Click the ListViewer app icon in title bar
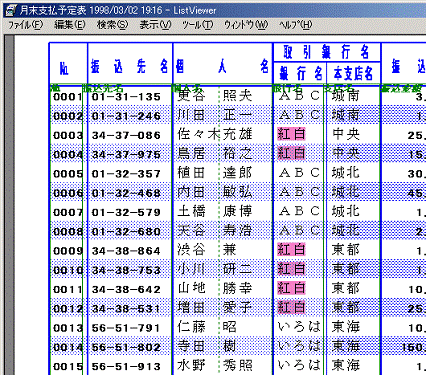This screenshot has width=426, height=375. pyautogui.click(x=11, y=10)
